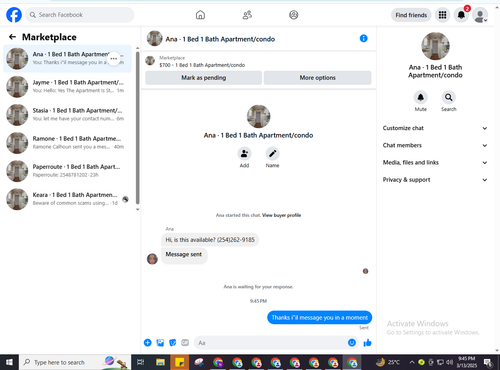500x370 pixels.
Task: Edit chat name via pencil Name icon
Action: [x=272, y=154]
